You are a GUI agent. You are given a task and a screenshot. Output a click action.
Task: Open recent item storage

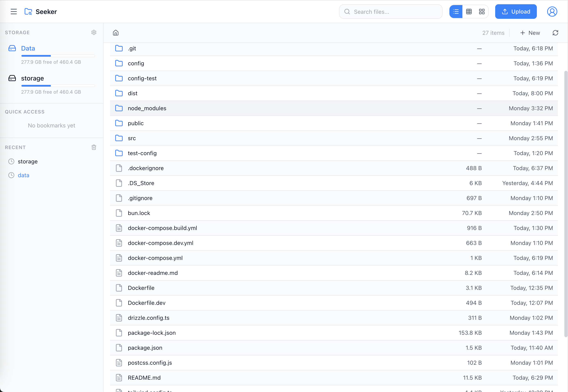[x=28, y=161]
